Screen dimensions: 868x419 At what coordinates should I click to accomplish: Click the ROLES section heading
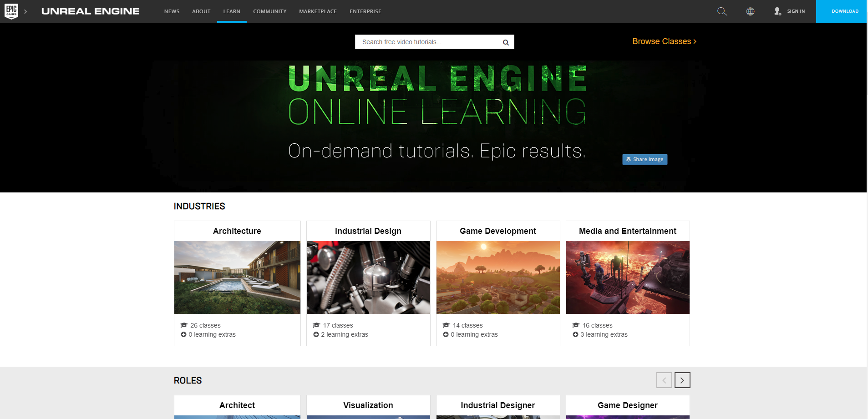pyautogui.click(x=188, y=380)
